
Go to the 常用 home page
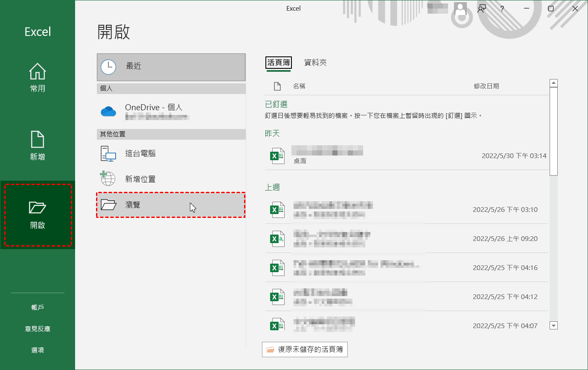pos(38,78)
